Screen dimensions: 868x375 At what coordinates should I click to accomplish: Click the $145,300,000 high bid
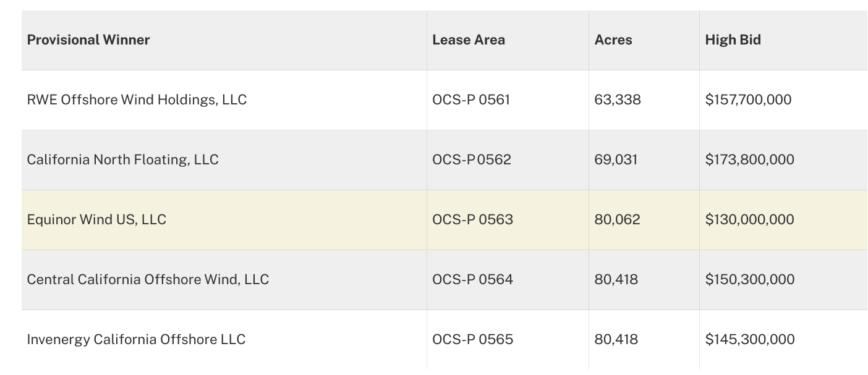(749, 340)
